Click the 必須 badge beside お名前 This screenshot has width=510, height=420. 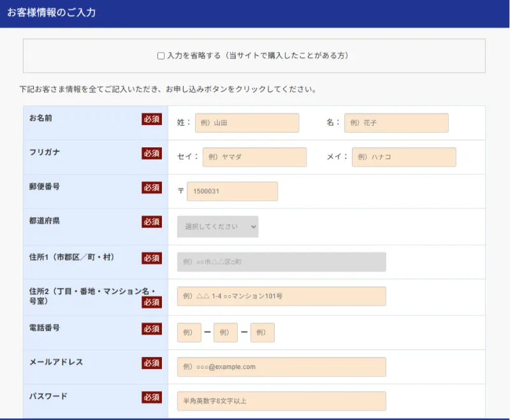[x=152, y=119]
